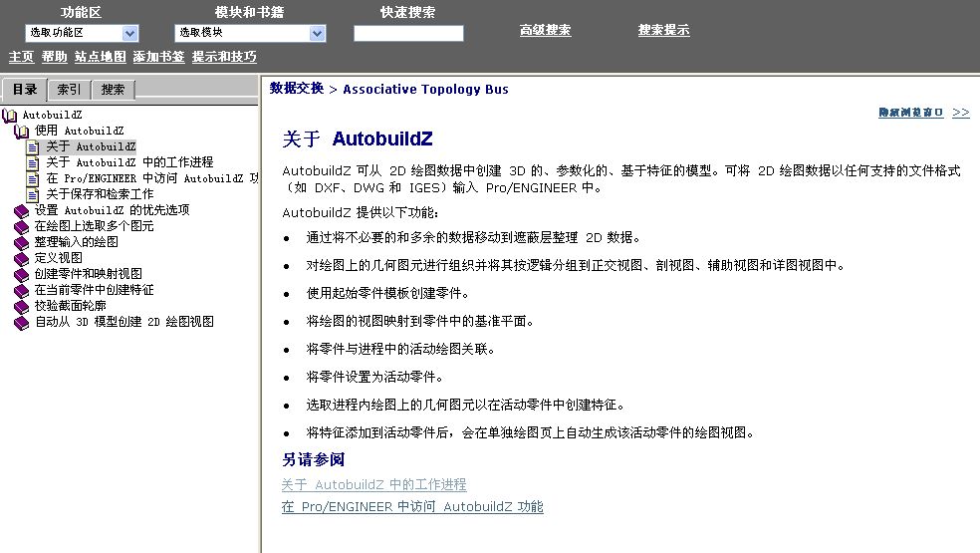980x553 pixels.
Task: Open the 帮助 link
Action: (x=55, y=57)
